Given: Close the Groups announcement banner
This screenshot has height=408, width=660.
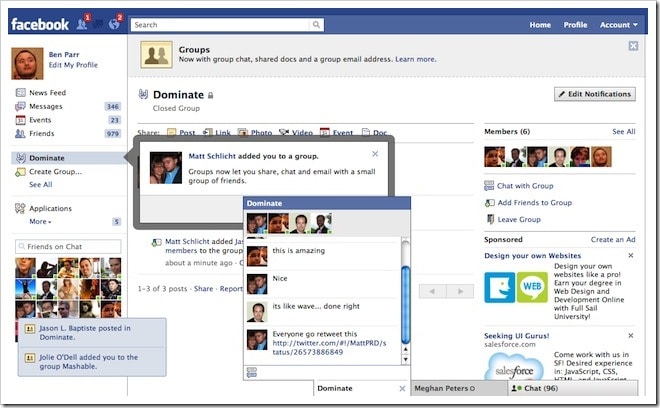Looking at the screenshot, I should [x=633, y=46].
